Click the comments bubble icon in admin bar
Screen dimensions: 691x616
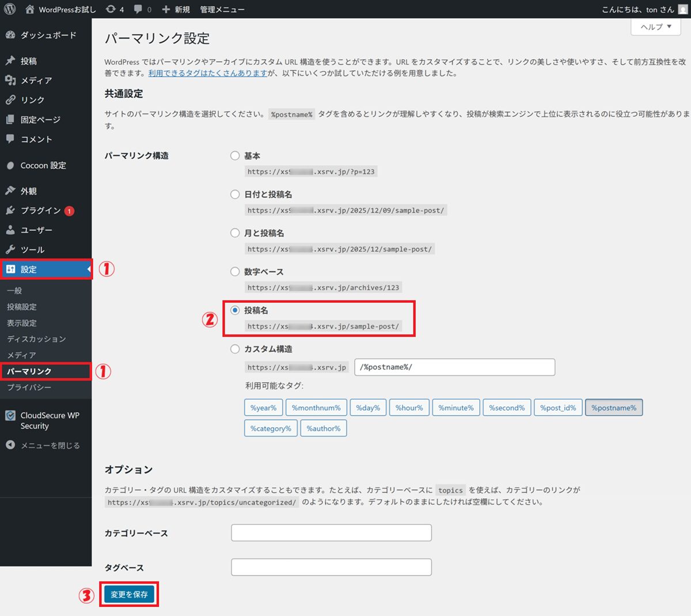point(142,9)
